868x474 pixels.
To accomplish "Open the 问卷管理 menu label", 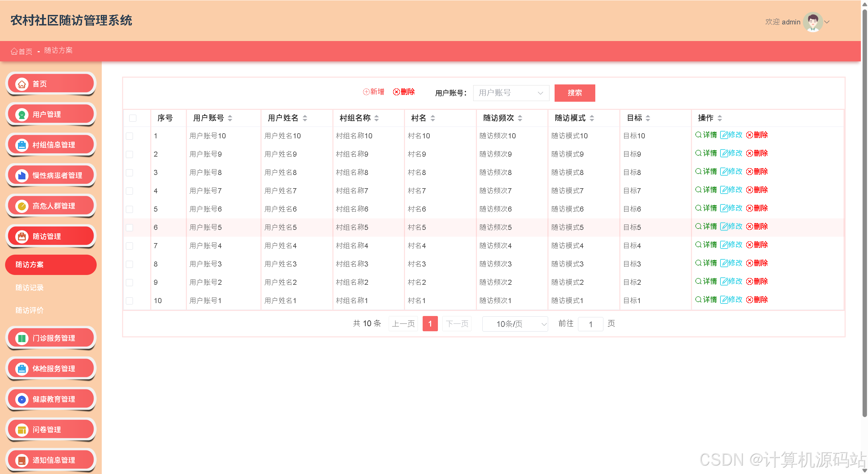I will 47,430.
